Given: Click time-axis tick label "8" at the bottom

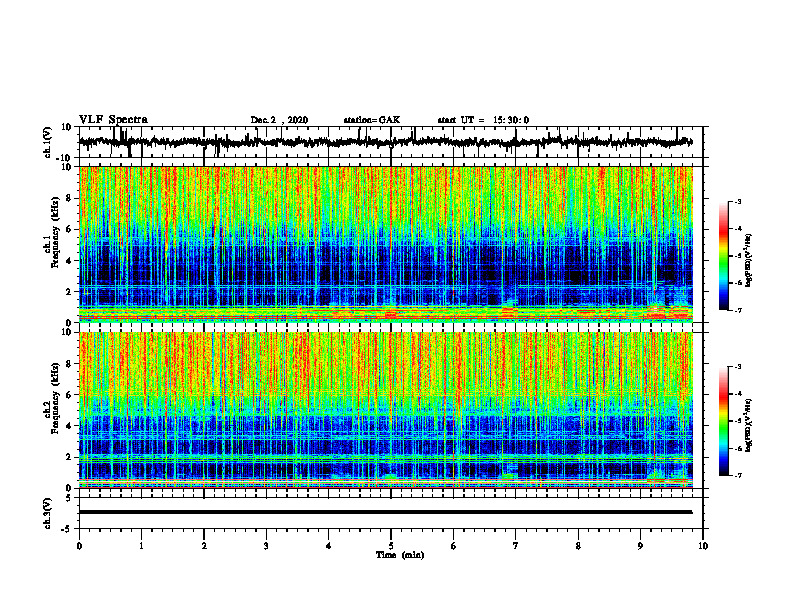Looking at the screenshot, I should click(578, 546).
